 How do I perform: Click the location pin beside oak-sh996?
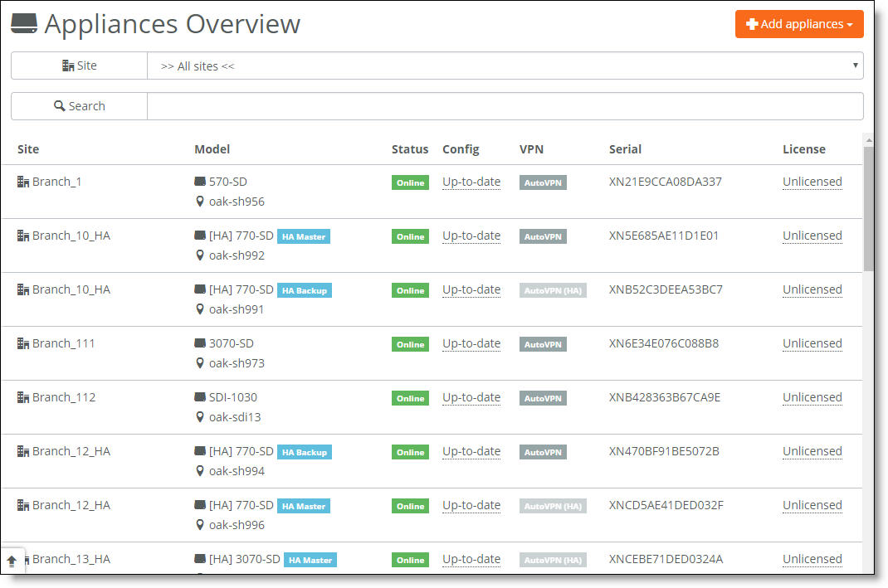pyautogui.click(x=200, y=525)
